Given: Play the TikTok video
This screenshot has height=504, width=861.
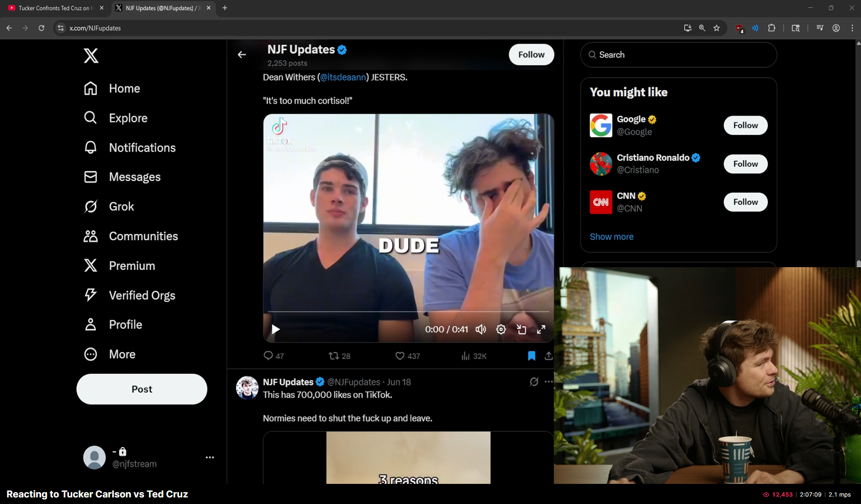Looking at the screenshot, I should pyautogui.click(x=275, y=329).
